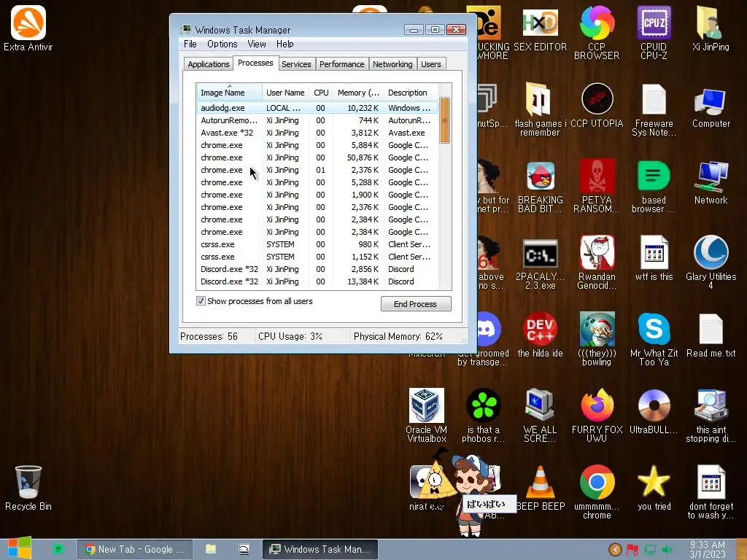Click the Windows Start button
The width and height of the screenshot is (747, 560).
[x=20, y=548]
